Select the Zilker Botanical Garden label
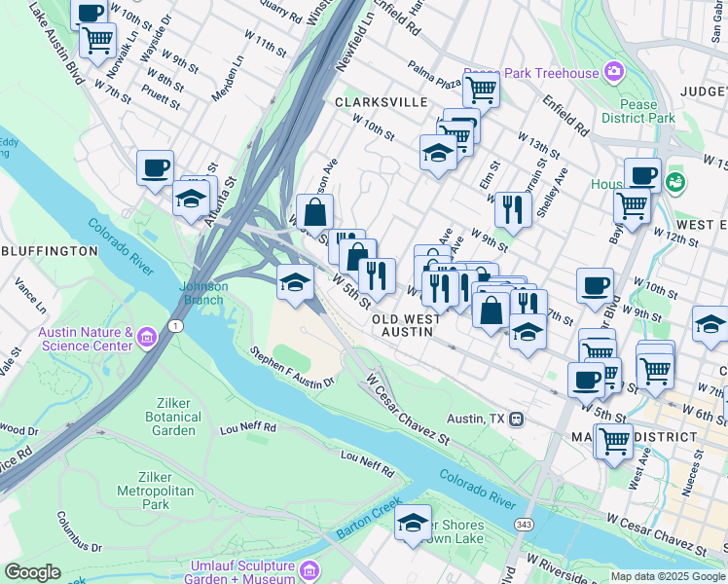This screenshot has width=728, height=584. click(x=173, y=417)
